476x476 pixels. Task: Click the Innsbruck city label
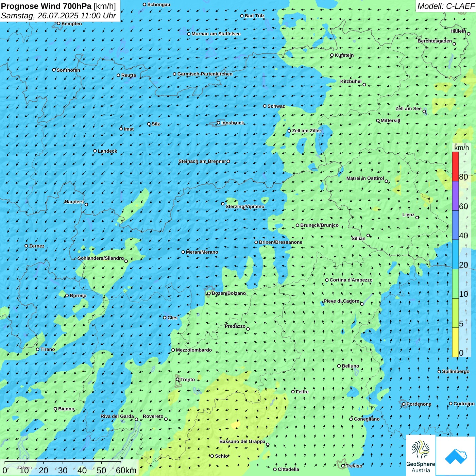(x=233, y=123)
